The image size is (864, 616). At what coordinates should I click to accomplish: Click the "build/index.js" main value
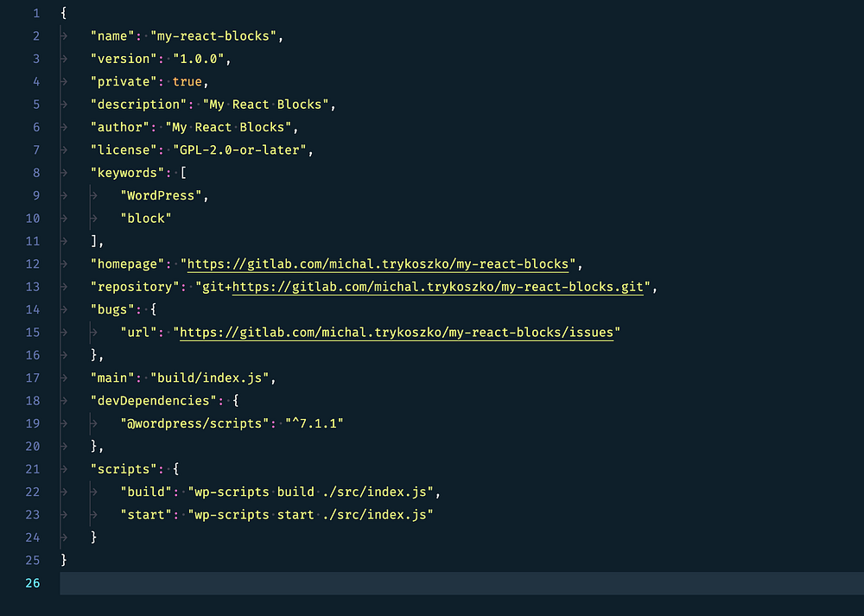209,378
